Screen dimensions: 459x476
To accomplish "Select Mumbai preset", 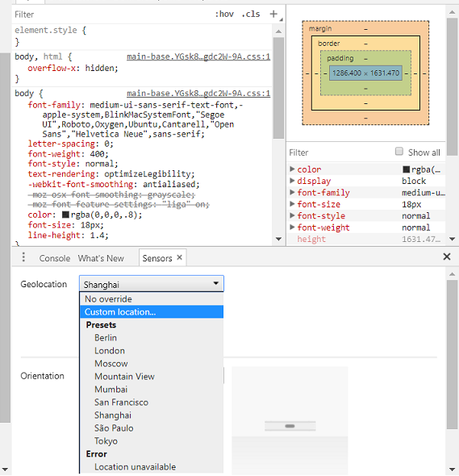I will coord(152,389).
